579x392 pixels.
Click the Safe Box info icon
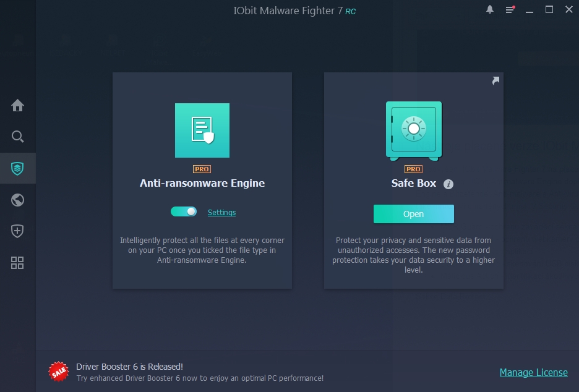tap(448, 184)
